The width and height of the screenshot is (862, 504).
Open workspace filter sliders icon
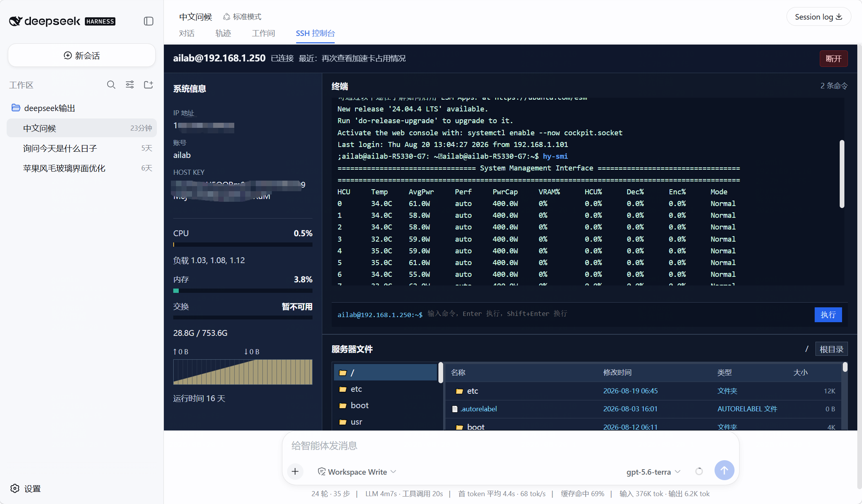tap(130, 85)
